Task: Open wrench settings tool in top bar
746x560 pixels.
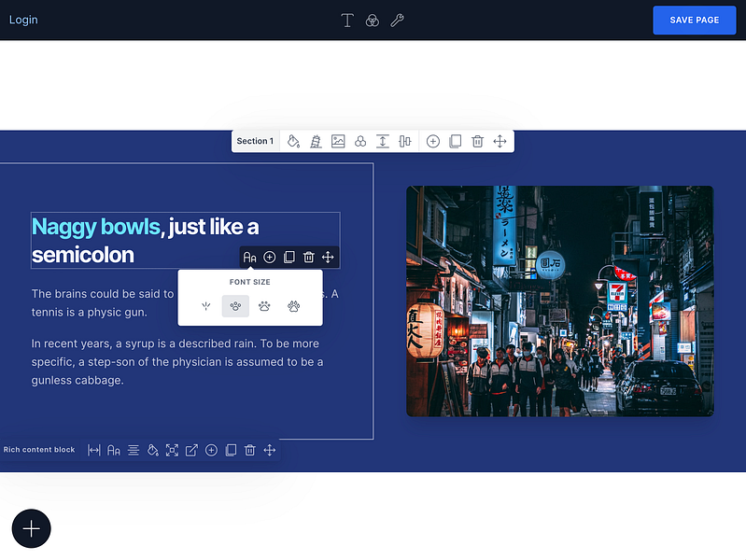Action: pyautogui.click(x=397, y=20)
